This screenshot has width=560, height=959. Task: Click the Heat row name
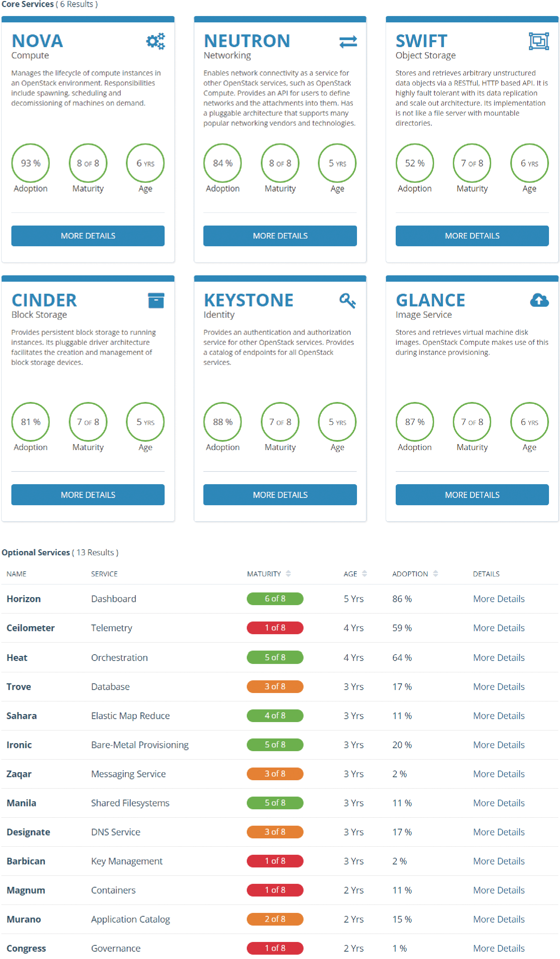[17, 657]
